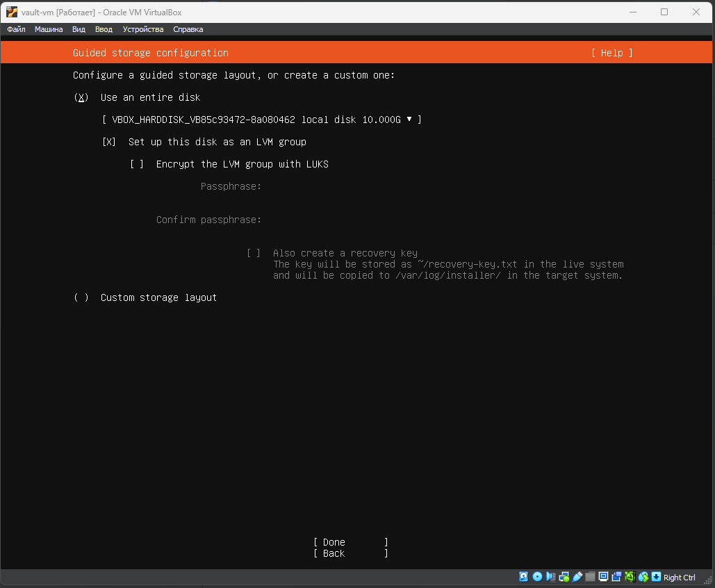Screen dimensions: 715x588
Task: Check Also create a recovery key box
Action: pos(254,253)
